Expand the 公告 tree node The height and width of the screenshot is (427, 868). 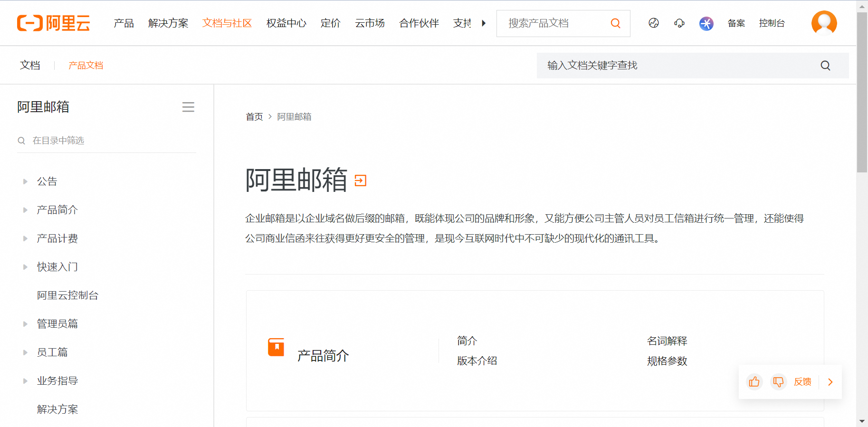(25, 181)
